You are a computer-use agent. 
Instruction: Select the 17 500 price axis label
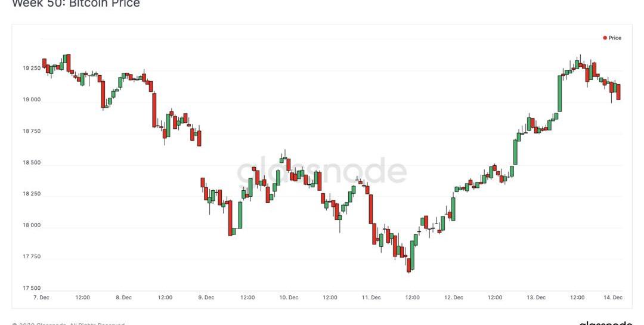(32, 289)
